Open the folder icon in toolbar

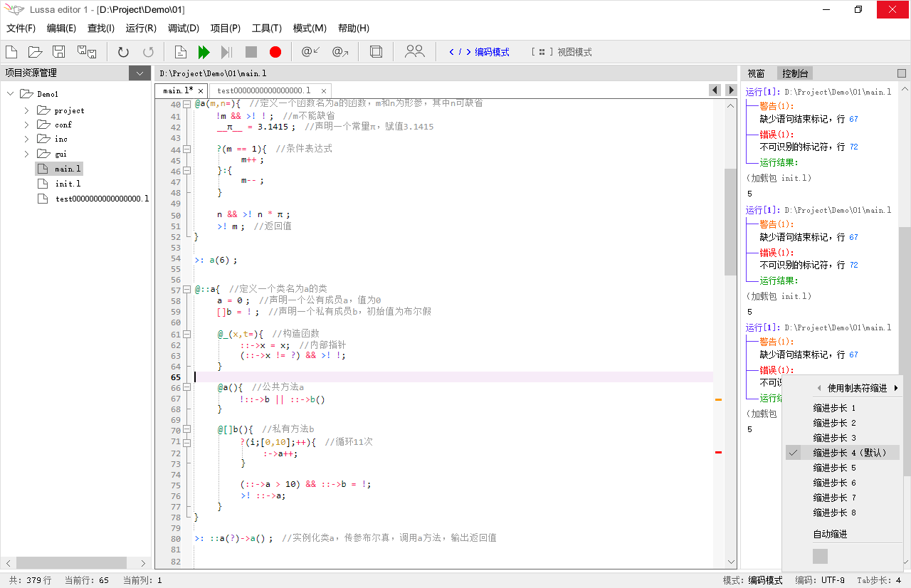coord(35,52)
